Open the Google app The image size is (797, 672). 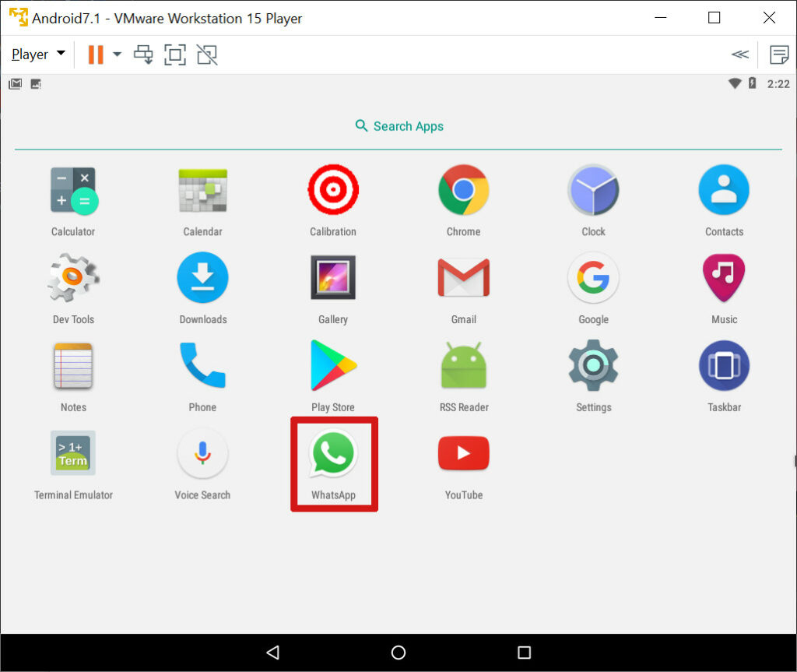pyautogui.click(x=593, y=278)
